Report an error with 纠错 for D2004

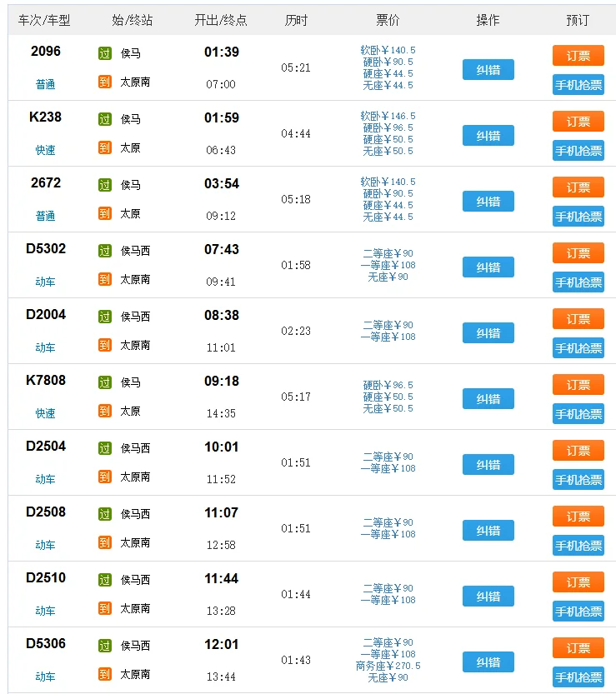488,332
